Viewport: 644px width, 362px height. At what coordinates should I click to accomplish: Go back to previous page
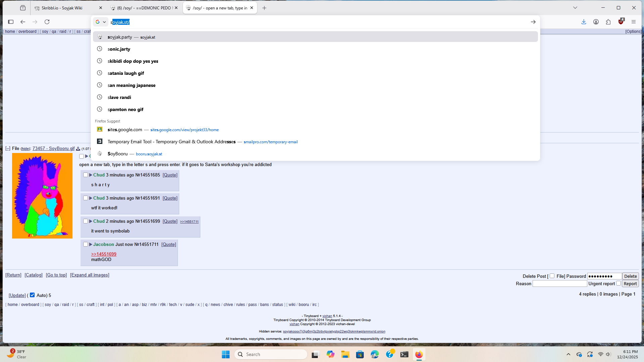pyautogui.click(x=23, y=22)
